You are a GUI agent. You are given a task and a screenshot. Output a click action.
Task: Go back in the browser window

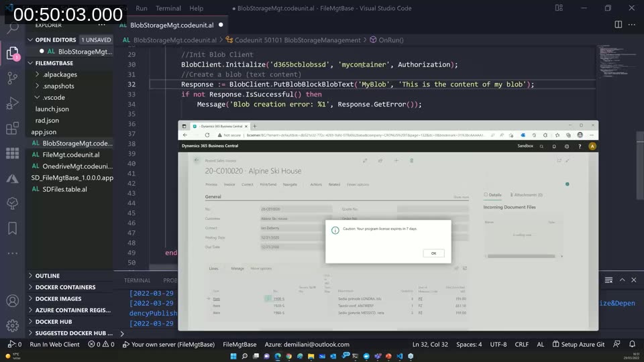pyautogui.click(x=185, y=135)
